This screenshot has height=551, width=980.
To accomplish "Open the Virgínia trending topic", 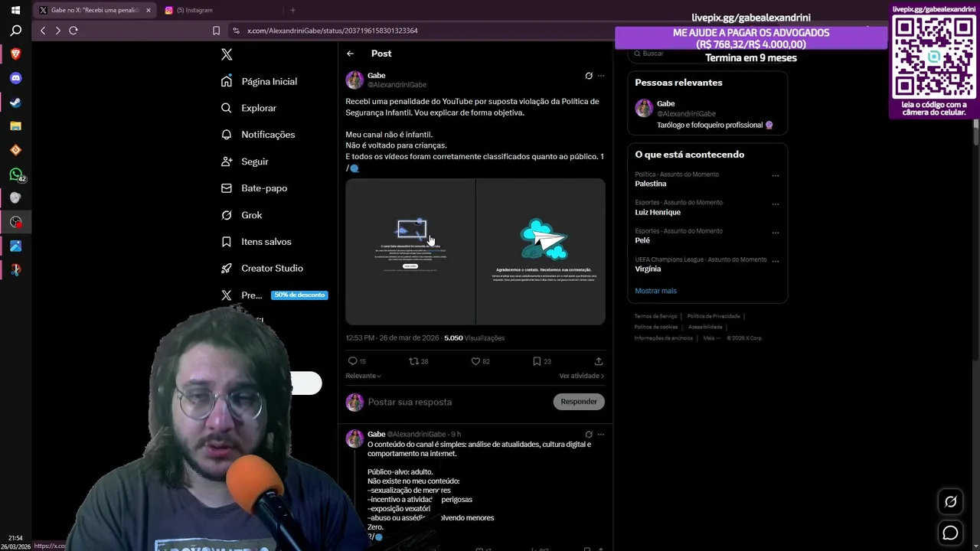I will point(648,269).
